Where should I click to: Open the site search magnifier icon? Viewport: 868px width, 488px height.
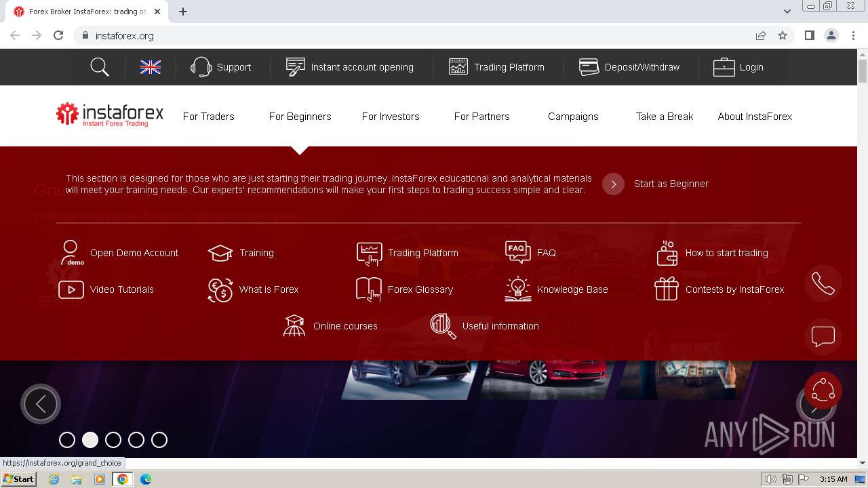pyautogui.click(x=100, y=67)
